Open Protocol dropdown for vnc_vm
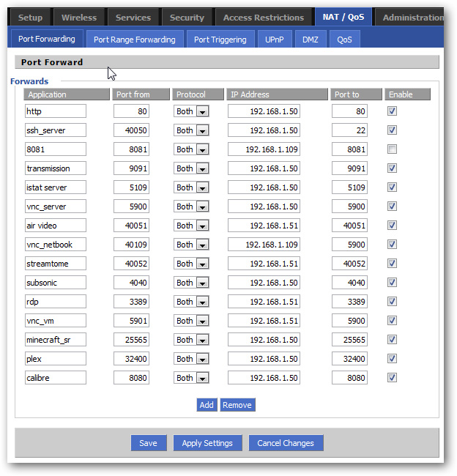The image size is (457, 476). (x=191, y=321)
